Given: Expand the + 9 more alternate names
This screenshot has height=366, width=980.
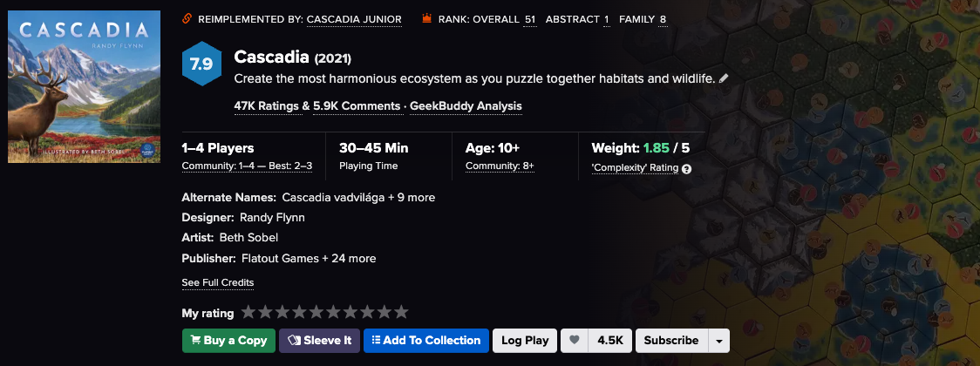Looking at the screenshot, I should [x=412, y=197].
